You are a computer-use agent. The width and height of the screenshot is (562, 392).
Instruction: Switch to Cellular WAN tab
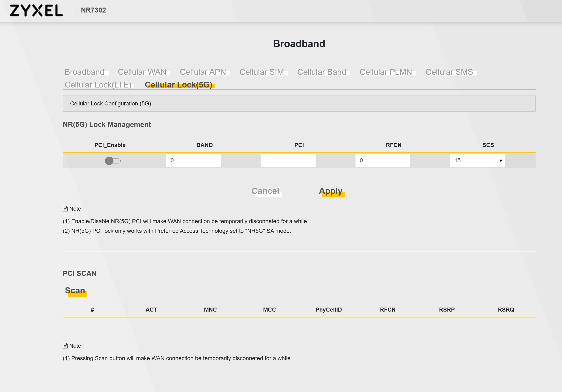[x=142, y=72]
